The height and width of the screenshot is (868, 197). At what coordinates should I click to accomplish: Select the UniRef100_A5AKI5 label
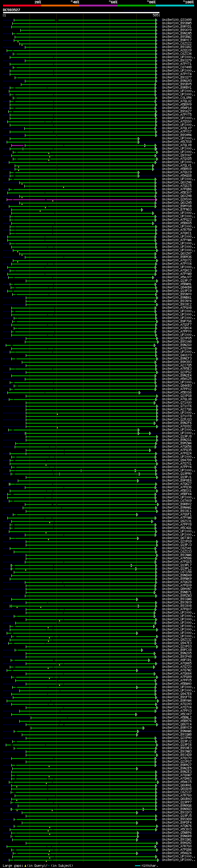177,782
